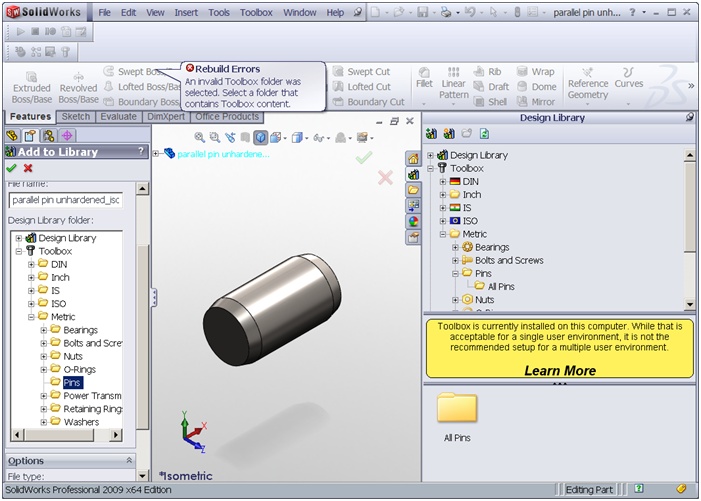
Task: Select the O-Rings folder
Action: pyautogui.click(x=80, y=369)
